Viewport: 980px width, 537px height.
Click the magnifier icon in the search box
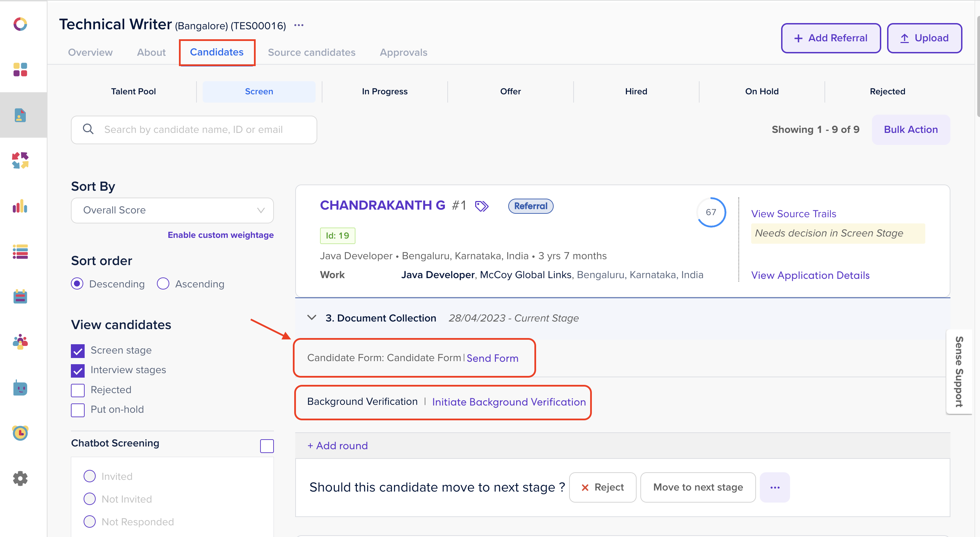[88, 129]
